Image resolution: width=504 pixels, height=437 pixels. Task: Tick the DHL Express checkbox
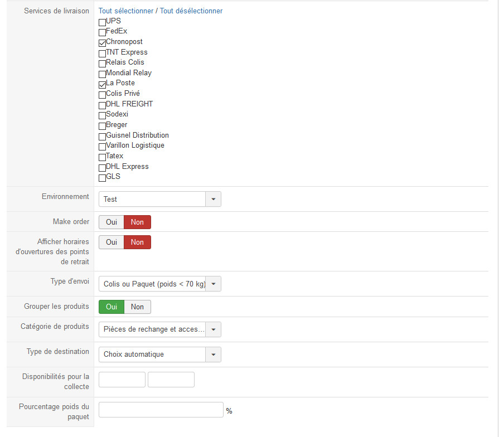click(x=102, y=168)
